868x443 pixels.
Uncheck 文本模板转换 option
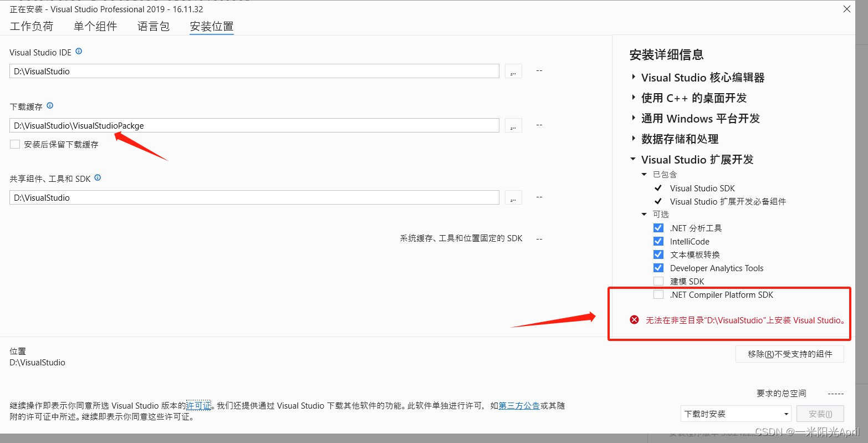[x=658, y=254]
